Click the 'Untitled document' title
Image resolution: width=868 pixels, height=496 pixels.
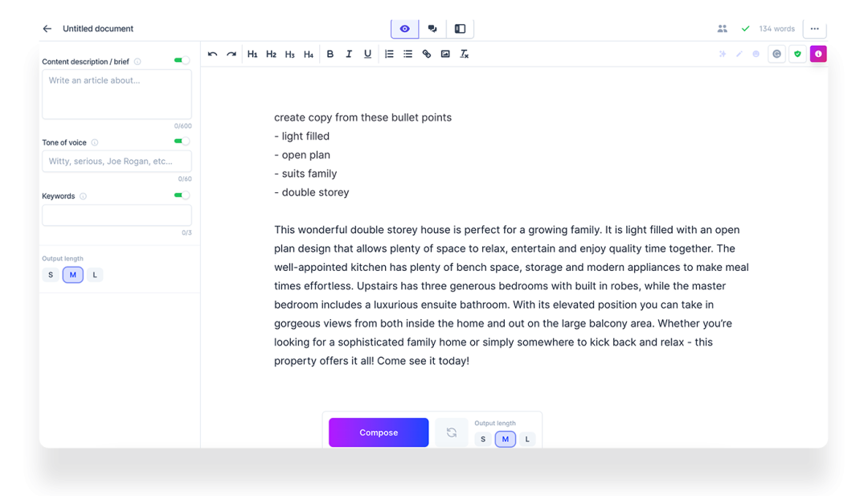point(98,29)
